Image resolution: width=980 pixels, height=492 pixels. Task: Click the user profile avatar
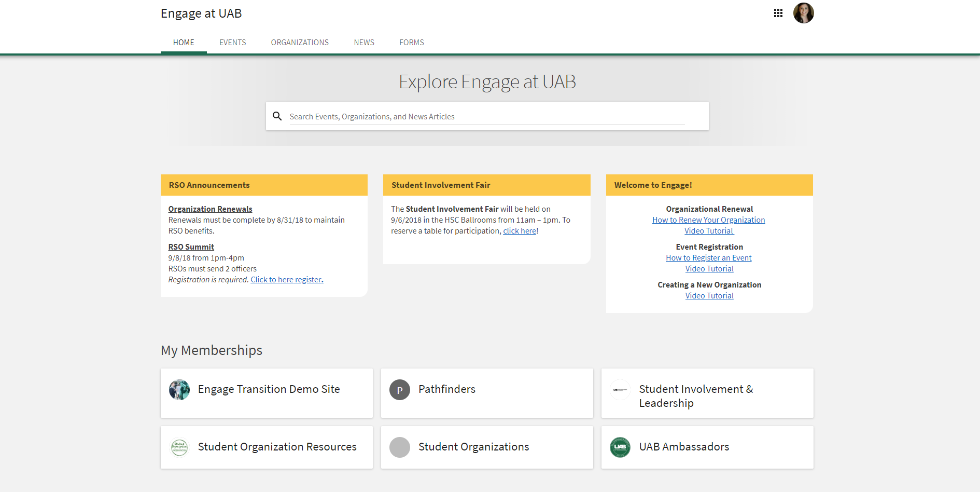point(803,13)
